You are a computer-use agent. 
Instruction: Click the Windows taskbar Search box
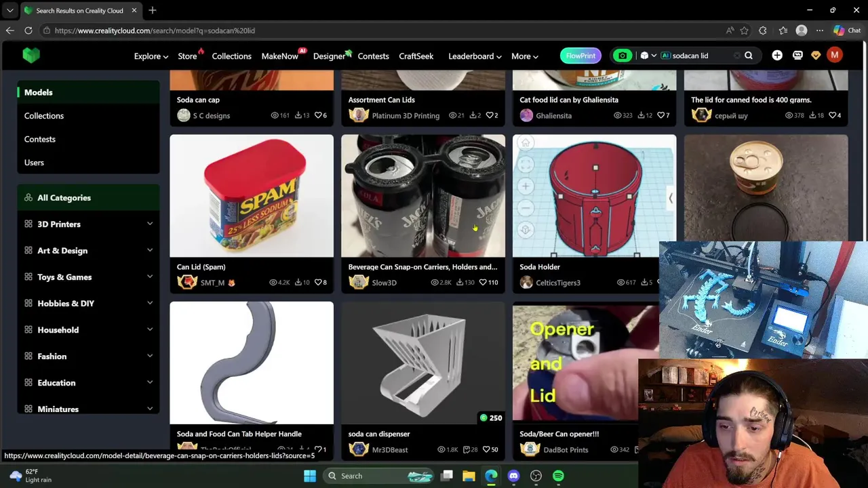click(378, 476)
